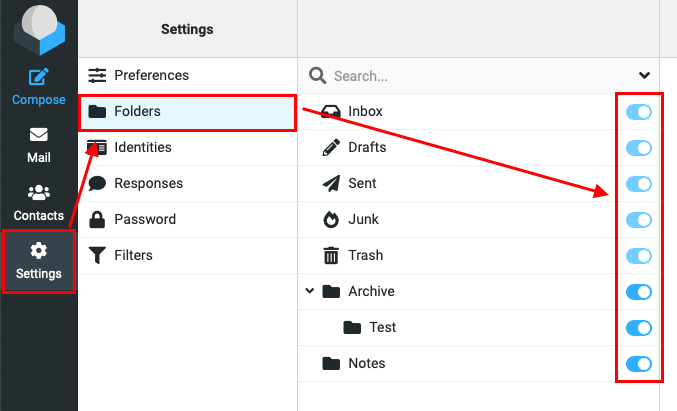This screenshot has width=677, height=411.
Task: Click the Trash bin icon
Action: click(x=332, y=256)
